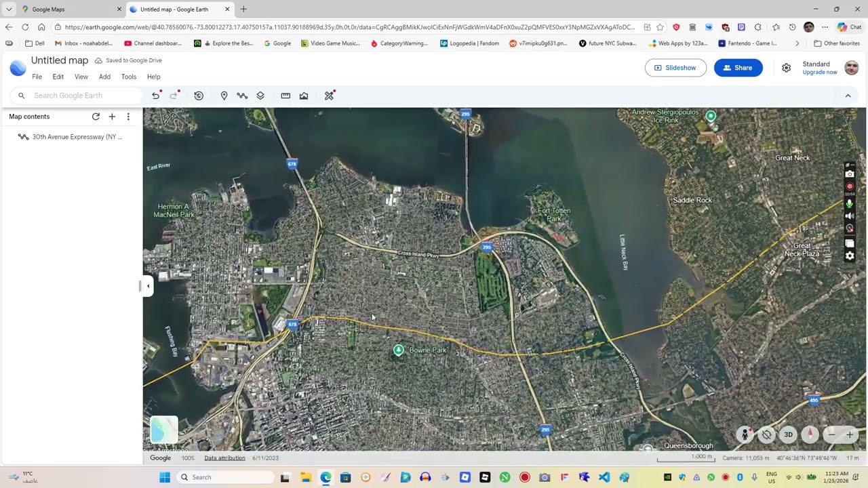
Task: Click the Redo arrow in Earth toolbar
Action: tap(174, 96)
